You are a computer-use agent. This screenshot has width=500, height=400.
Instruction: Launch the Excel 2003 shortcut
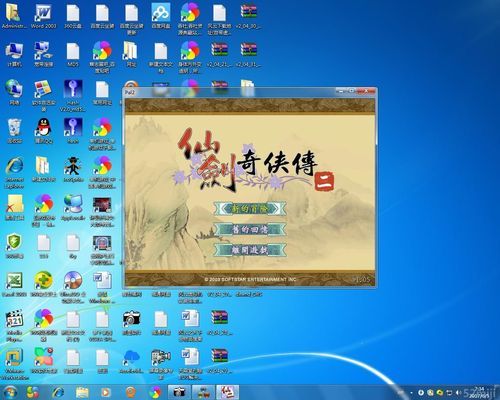pos(14,284)
